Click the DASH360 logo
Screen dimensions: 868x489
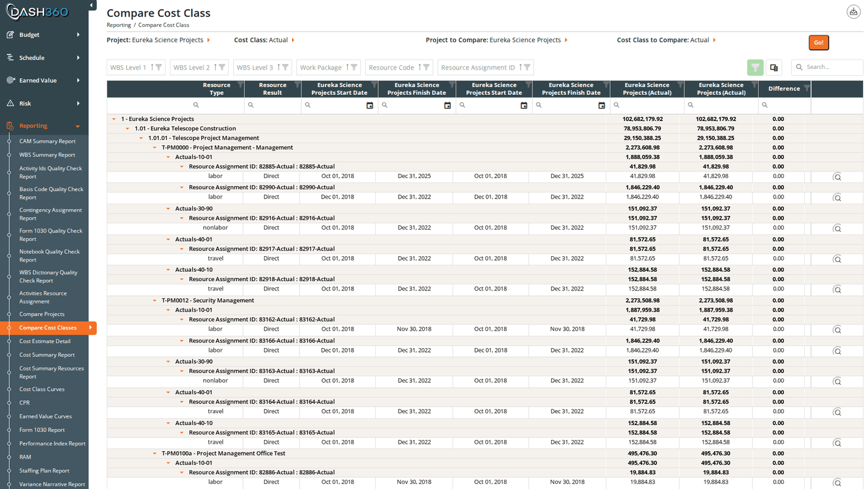click(38, 12)
